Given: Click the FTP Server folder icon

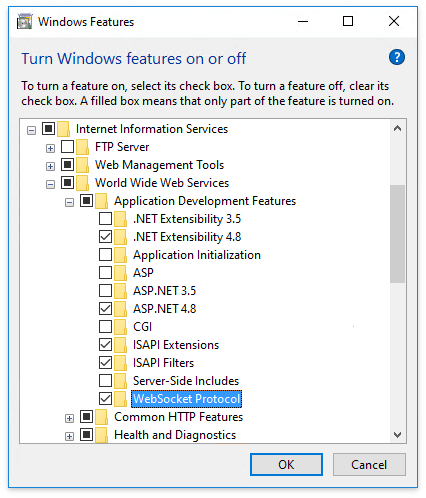Looking at the screenshot, I should pos(82,147).
